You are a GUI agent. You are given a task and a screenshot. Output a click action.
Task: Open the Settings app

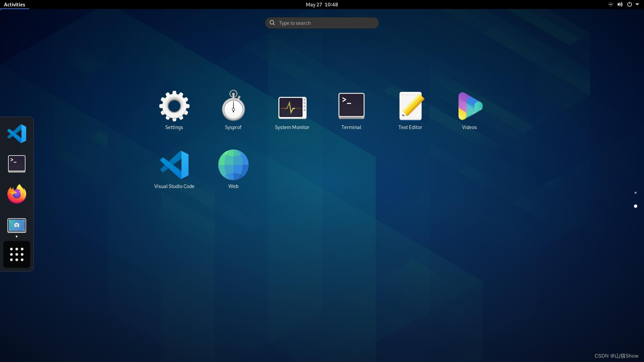(174, 106)
